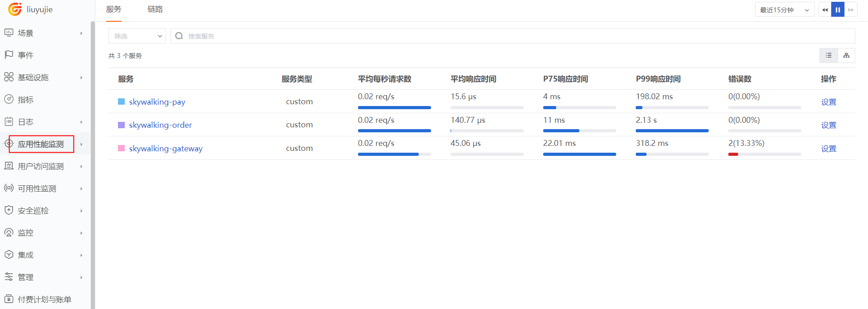This screenshot has height=309, width=868.
Task: Click the 管理 sliders icon
Action: coord(9,277)
